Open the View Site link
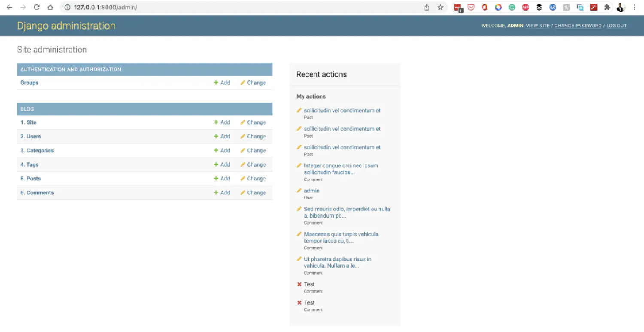644x332 pixels. click(x=538, y=26)
